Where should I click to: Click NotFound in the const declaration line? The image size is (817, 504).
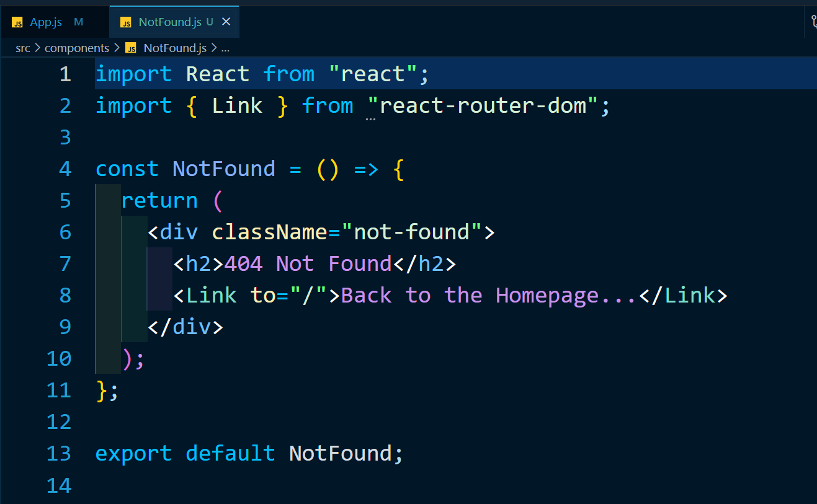click(224, 169)
